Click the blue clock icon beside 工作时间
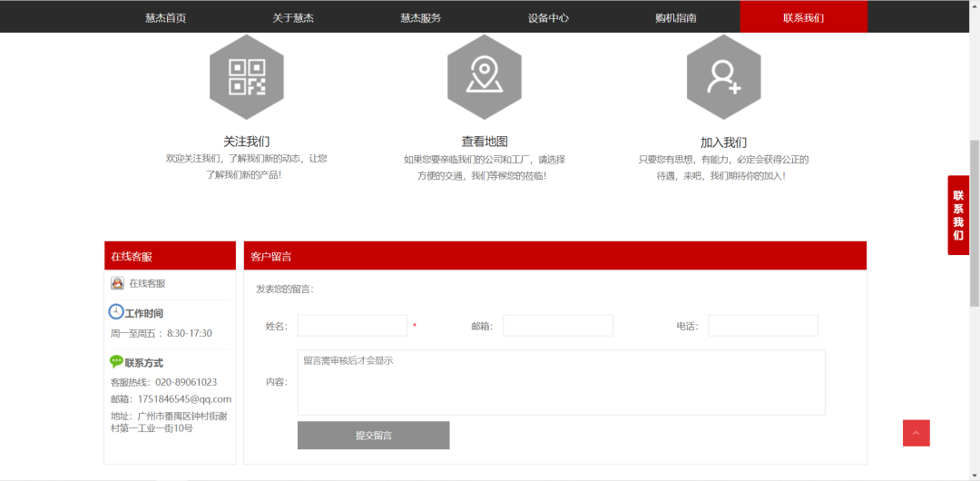Viewport: 980px width, 481px height. pos(116,311)
